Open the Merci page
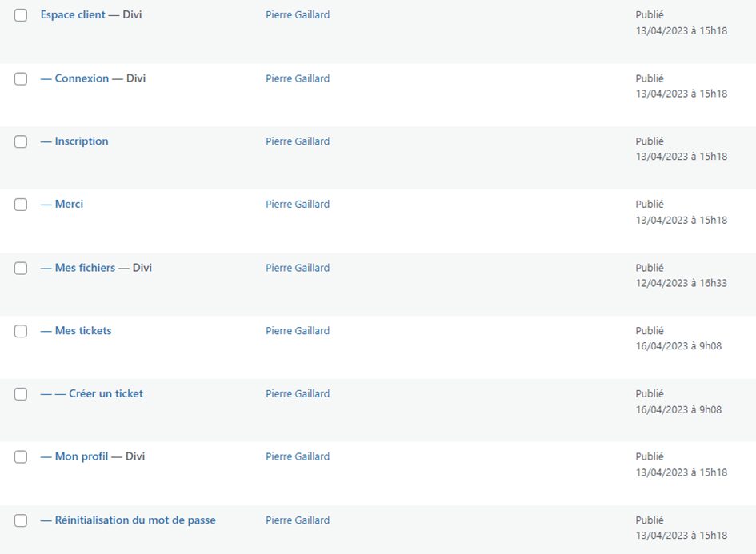This screenshot has width=756, height=554. (x=69, y=205)
